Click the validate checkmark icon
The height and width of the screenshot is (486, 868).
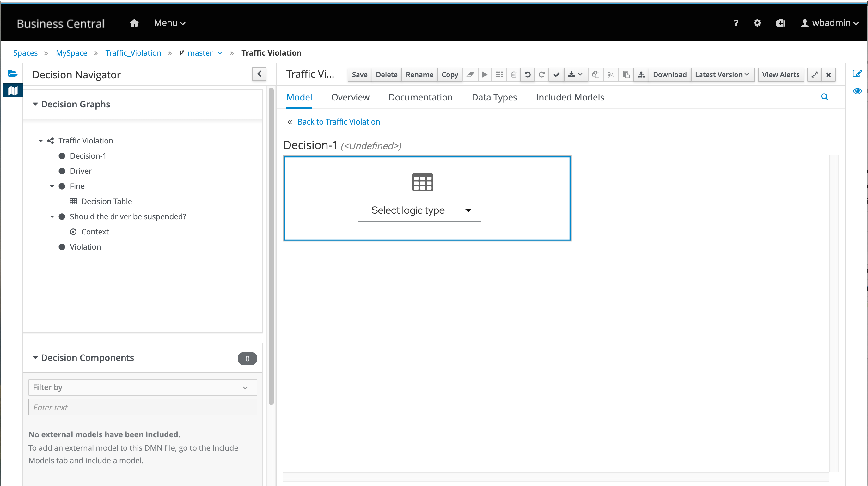tap(556, 75)
